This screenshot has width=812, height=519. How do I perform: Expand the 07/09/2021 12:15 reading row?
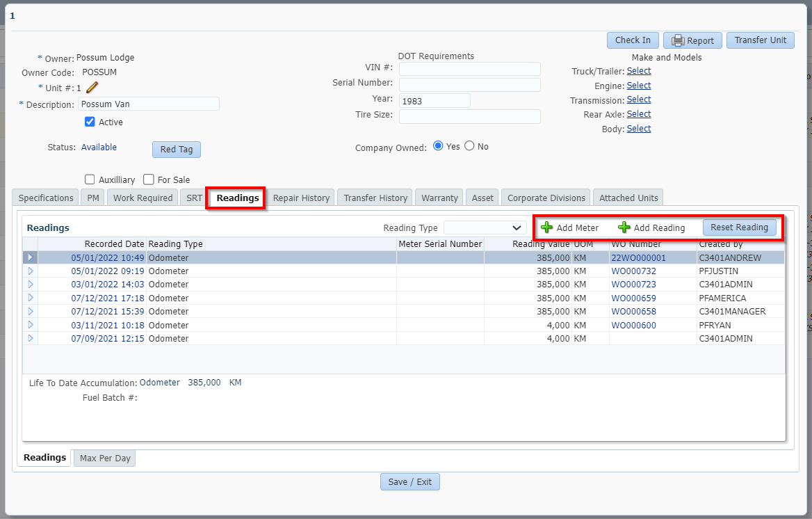(x=30, y=338)
